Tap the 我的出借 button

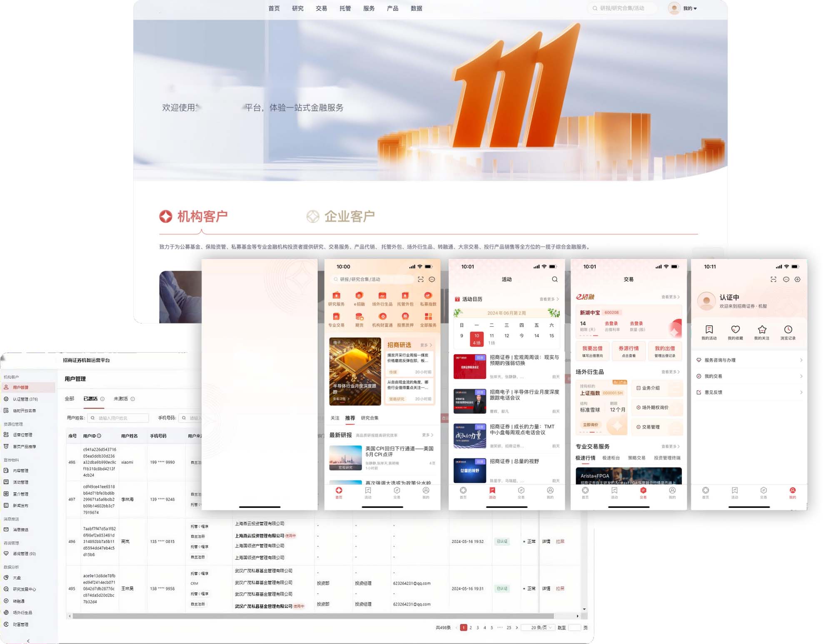pos(665,351)
